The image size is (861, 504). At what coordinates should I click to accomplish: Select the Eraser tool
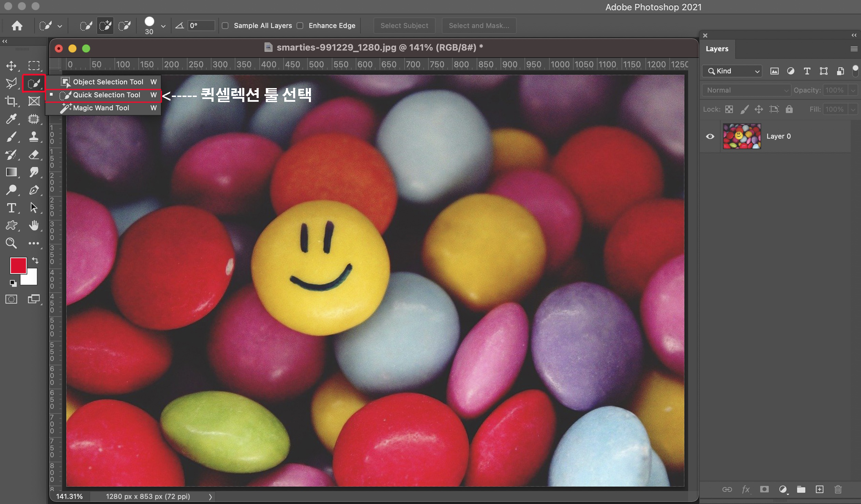click(x=33, y=154)
